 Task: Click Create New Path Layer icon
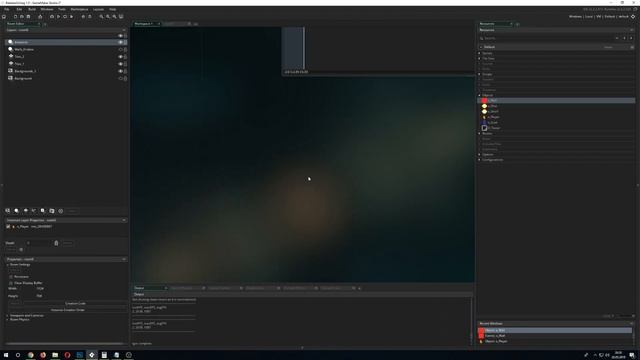click(33, 211)
